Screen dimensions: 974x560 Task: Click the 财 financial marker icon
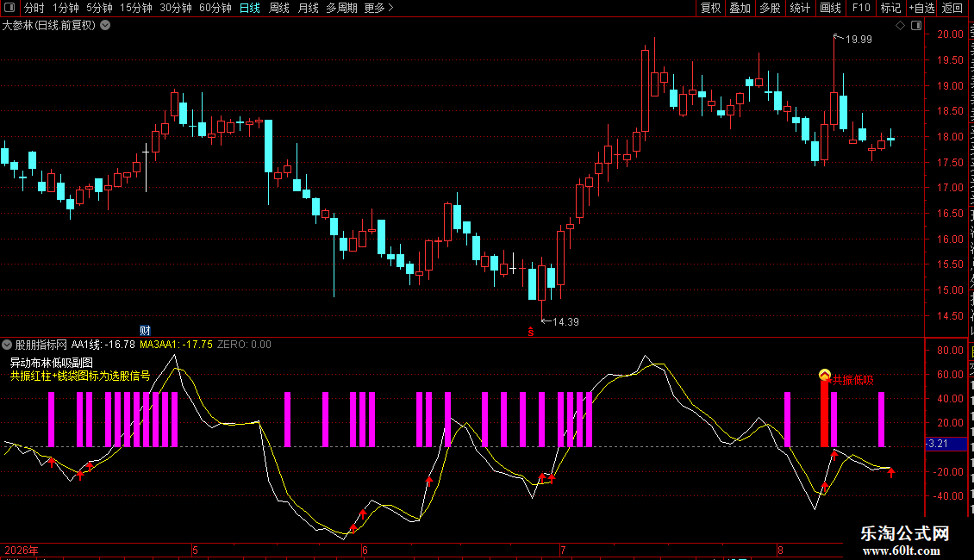pos(145,330)
